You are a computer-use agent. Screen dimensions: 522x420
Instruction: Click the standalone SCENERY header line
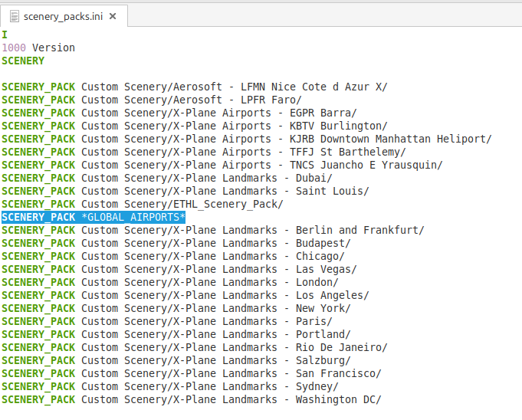pyautogui.click(x=23, y=61)
